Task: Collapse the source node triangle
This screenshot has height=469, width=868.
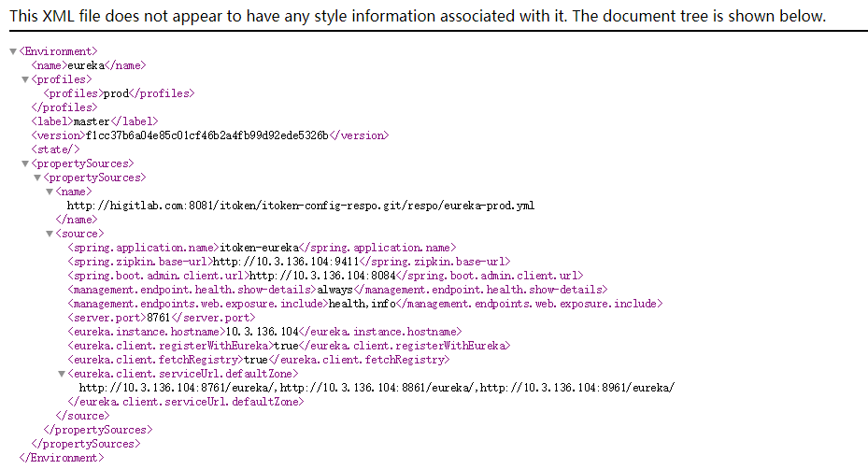Action: pyautogui.click(x=50, y=234)
